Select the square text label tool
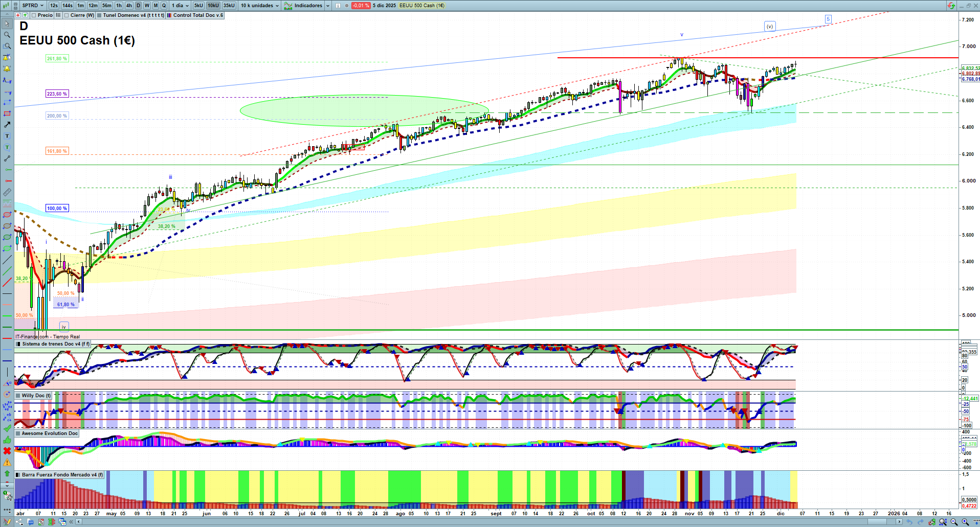The width and height of the screenshot is (980, 527). click(x=7, y=136)
